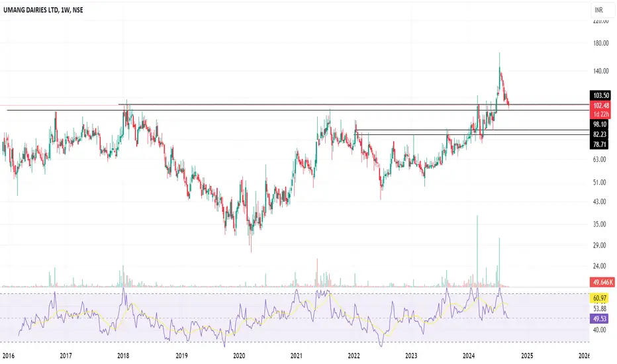Click the 40.00 RSI scale value
Screen dimensions: 617x364
[x=600, y=330]
